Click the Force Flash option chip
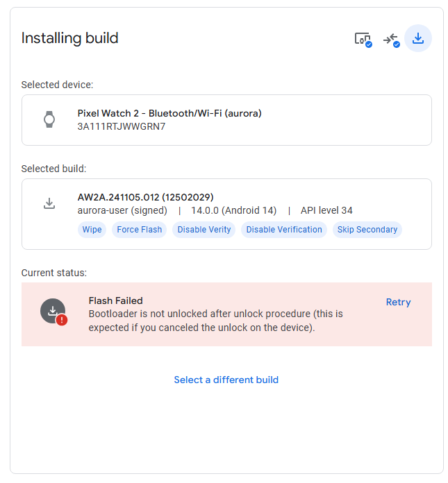Image resolution: width=448 pixels, height=483 pixels. 139,230
